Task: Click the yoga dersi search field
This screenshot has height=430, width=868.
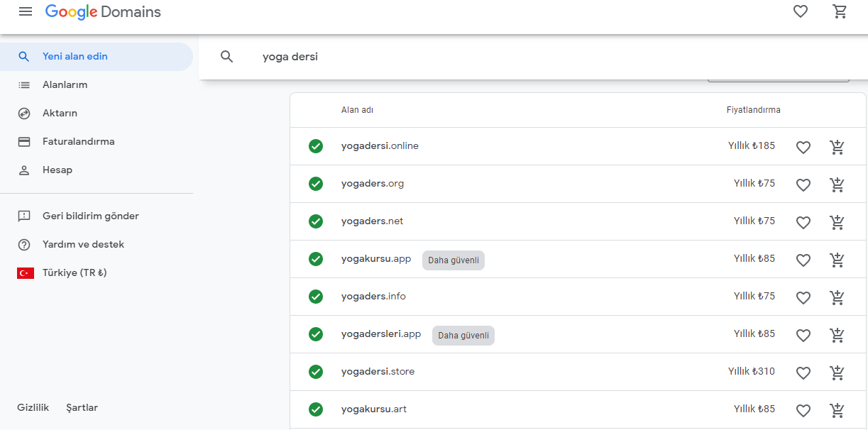Action: pos(497,57)
